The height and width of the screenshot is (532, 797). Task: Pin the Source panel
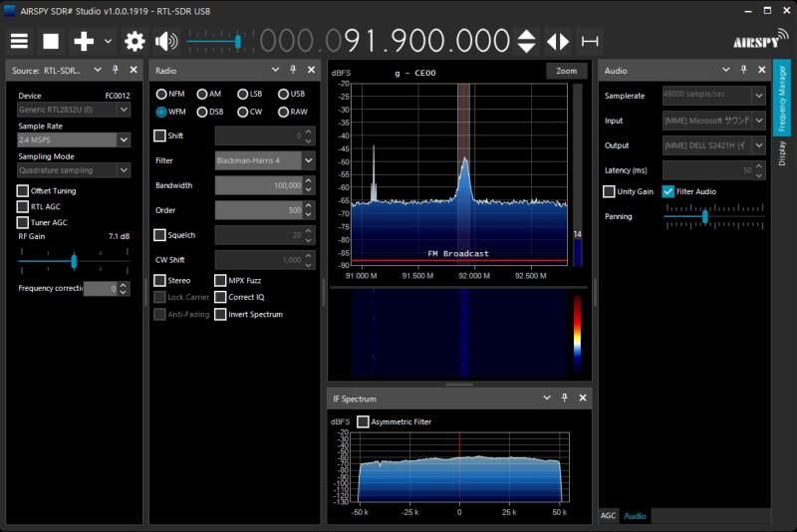pos(116,70)
